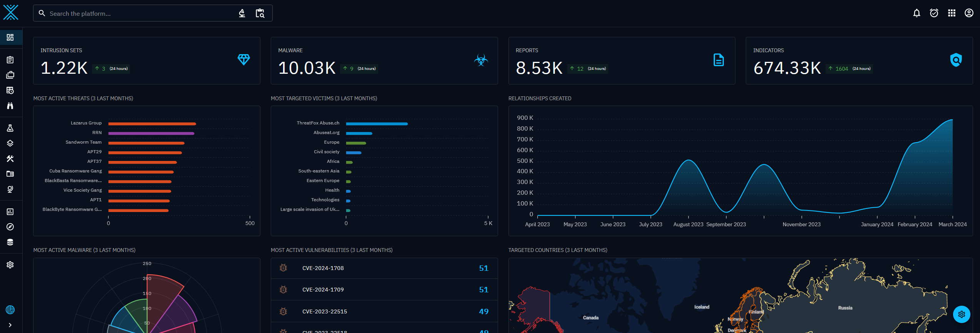Click the Lazarus Group bar in chart
The height and width of the screenshot is (333, 980).
click(152, 124)
